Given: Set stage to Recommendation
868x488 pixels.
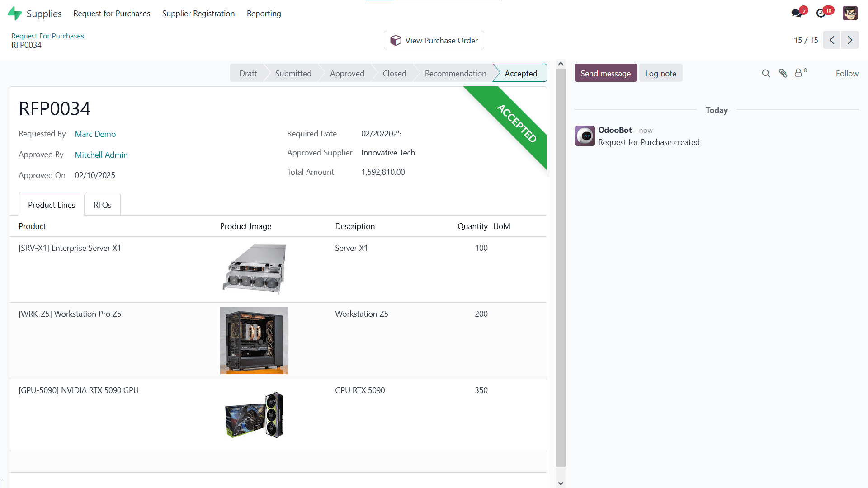Looking at the screenshot, I should (x=455, y=73).
